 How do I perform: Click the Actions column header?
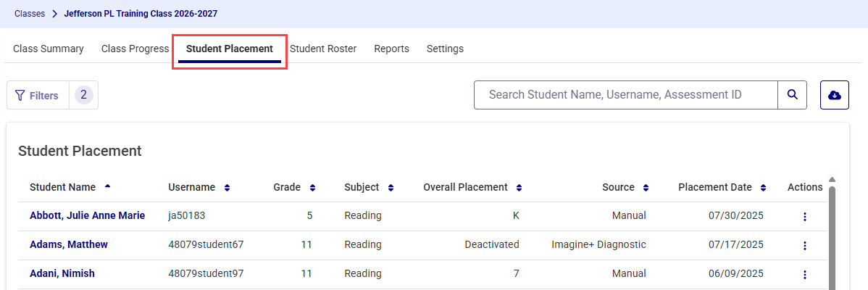click(805, 187)
